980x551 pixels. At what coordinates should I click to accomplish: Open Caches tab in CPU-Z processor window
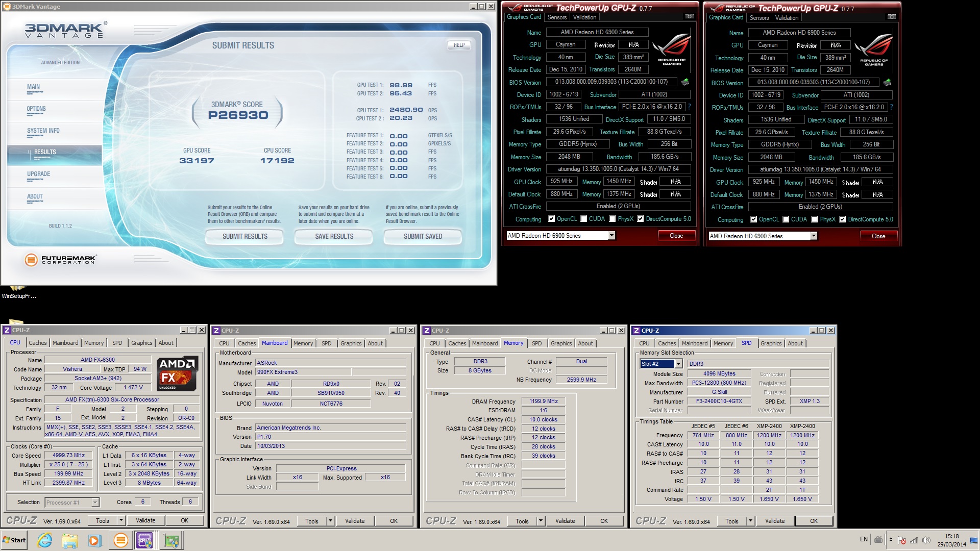[x=37, y=343]
